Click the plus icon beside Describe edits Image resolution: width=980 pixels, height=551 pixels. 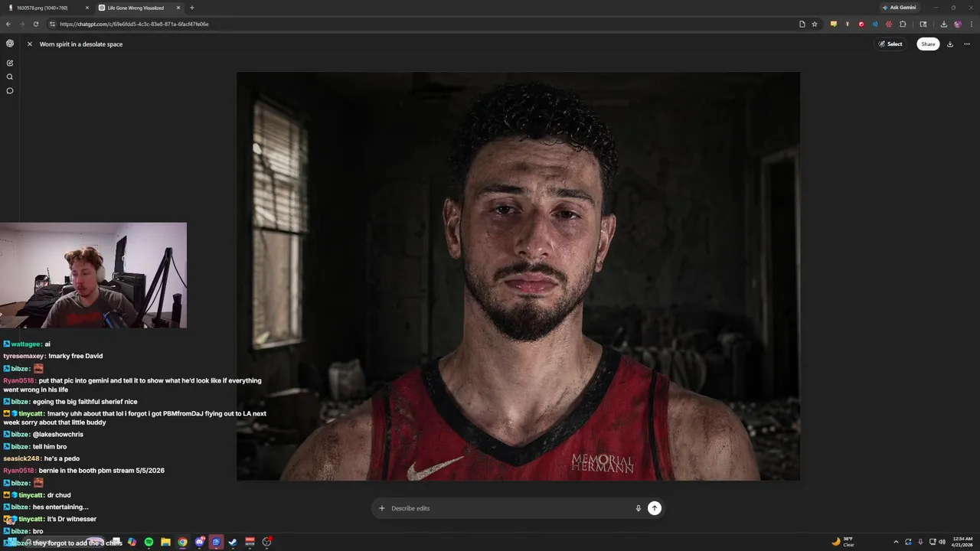click(382, 508)
